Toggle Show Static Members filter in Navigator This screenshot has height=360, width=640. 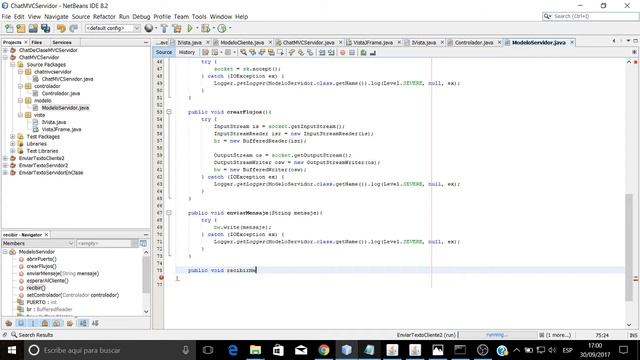(33, 323)
